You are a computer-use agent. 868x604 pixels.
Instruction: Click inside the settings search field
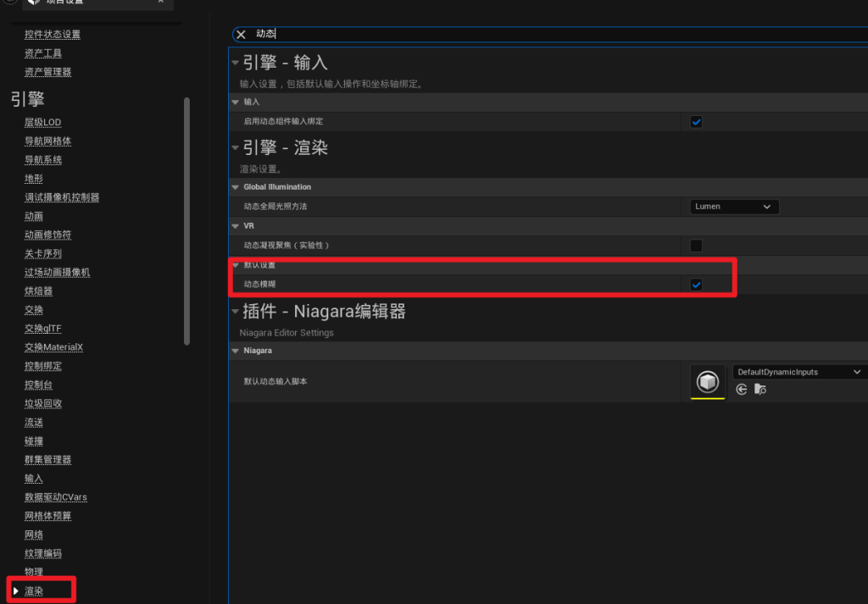coord(509,35)
